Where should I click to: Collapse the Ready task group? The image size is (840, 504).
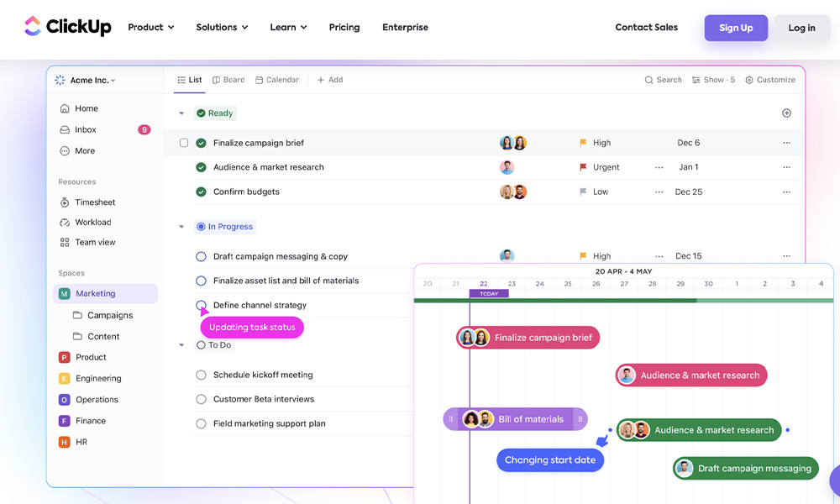click(x=181, y=113)
